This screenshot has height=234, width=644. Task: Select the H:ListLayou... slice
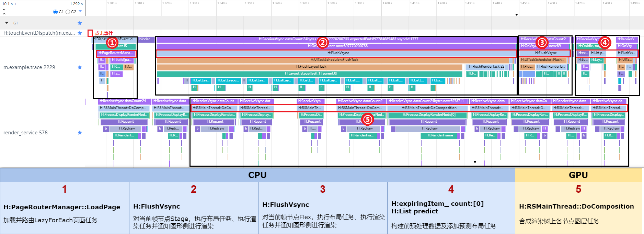228,80
